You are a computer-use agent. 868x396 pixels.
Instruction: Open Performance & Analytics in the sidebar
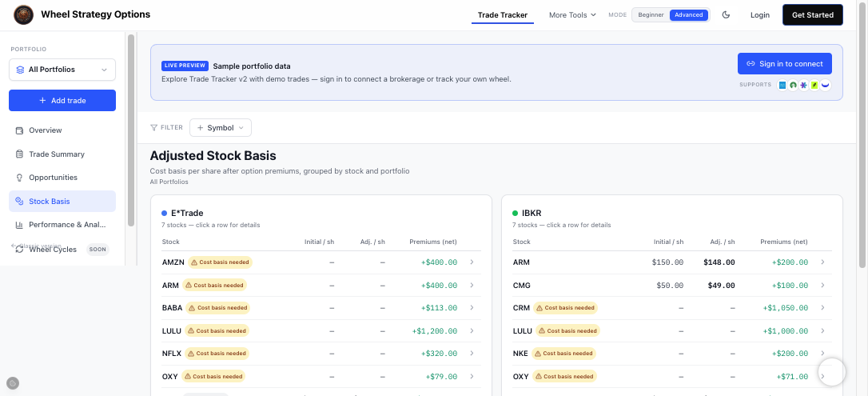[x=62, y=225]
